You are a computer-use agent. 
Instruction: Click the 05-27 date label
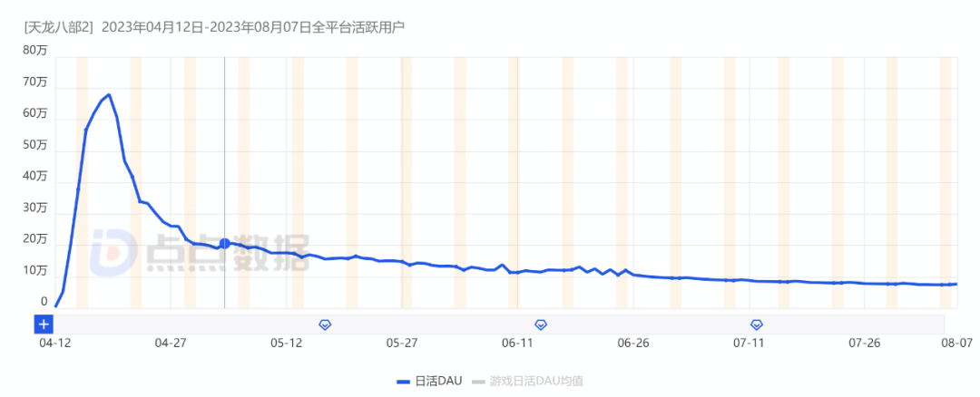coord(401,343)
